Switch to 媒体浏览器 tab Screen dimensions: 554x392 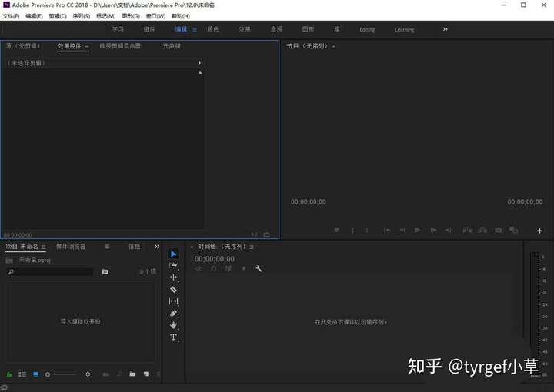71,247
